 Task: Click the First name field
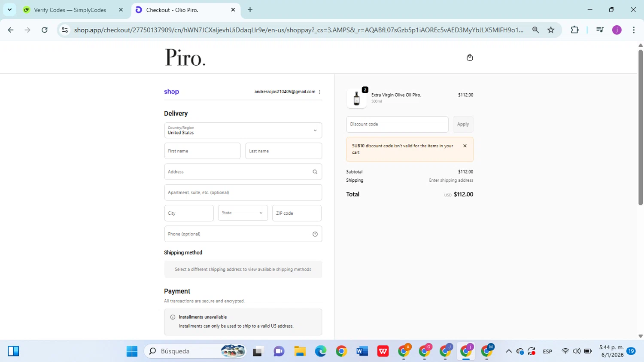point(202,151)
